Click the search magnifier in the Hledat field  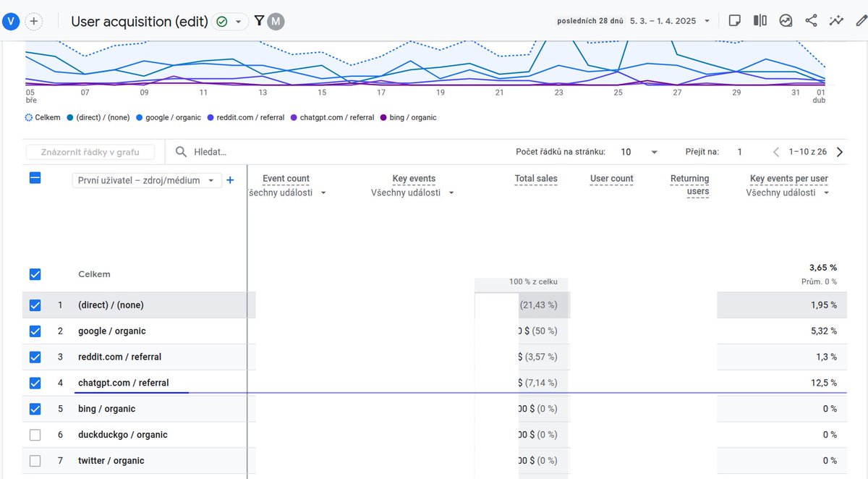click(x=179, y=152)
